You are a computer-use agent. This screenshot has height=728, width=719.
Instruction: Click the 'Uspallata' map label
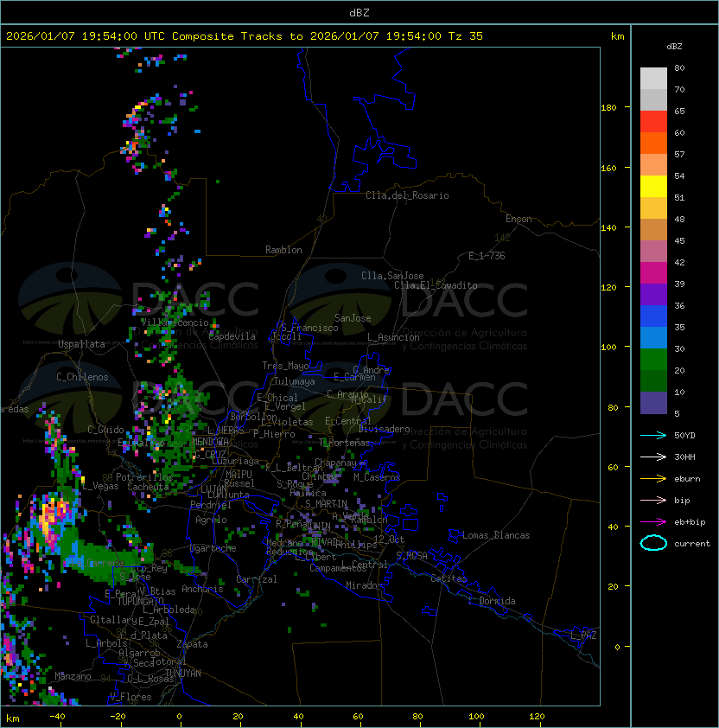(81, 344)
